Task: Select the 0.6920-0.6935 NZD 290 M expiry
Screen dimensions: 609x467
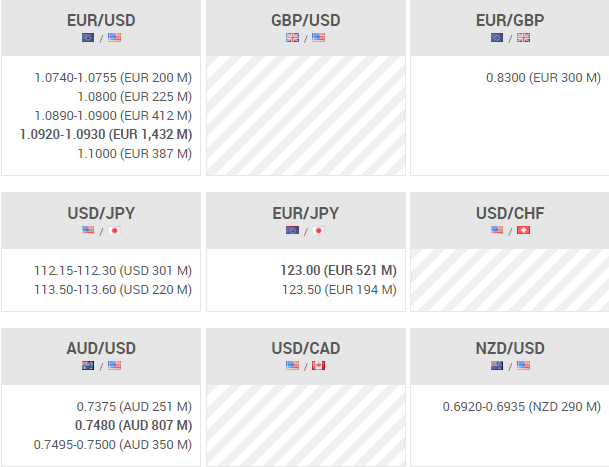Action: (521, 407)
